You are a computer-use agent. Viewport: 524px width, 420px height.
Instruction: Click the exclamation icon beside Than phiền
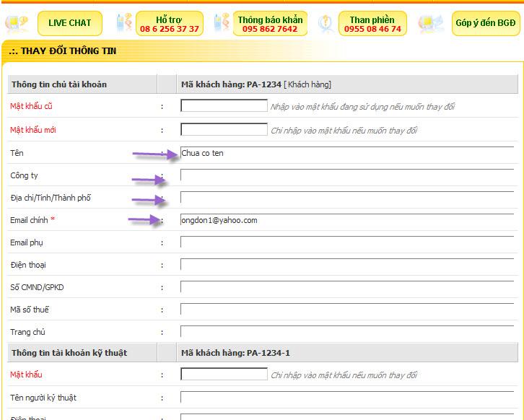(x=326, y=23)
